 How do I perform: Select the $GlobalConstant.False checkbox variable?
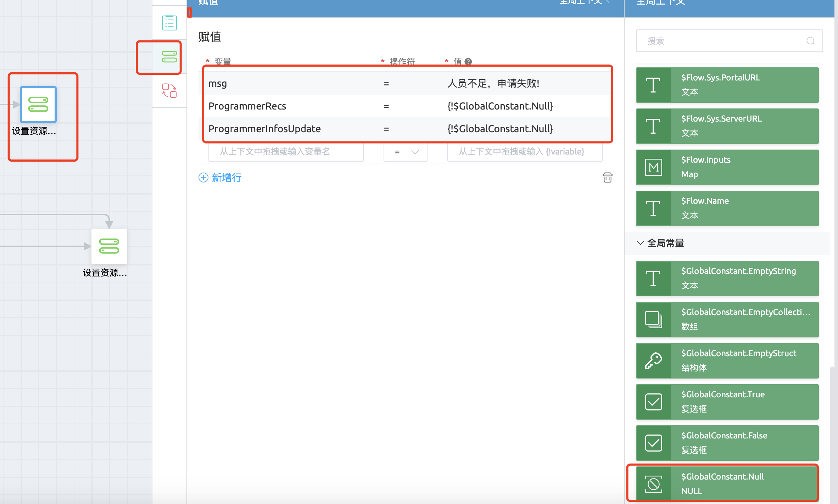click(x=727, y=443)
